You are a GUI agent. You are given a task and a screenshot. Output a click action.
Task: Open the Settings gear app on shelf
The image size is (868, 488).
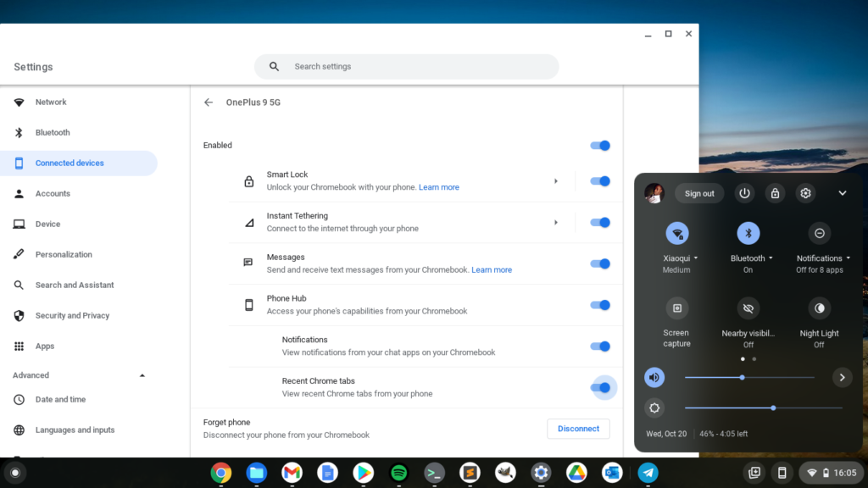tap(541, 473)
